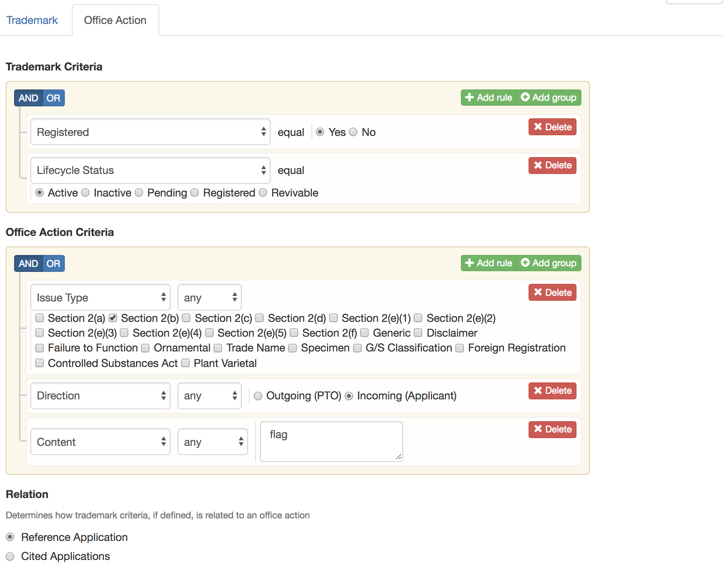This screenshot has width=728, height=567.
Task: Select the Outgoing (PTO) radio button
Action: tap(258, 396)
